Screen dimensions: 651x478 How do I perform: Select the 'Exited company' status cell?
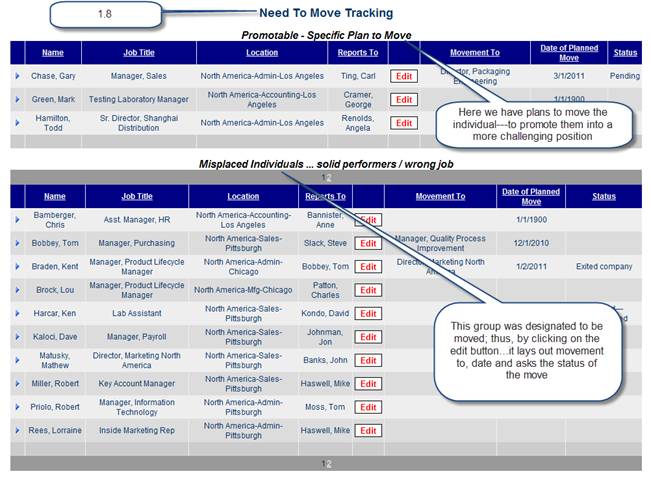(604, 267)
